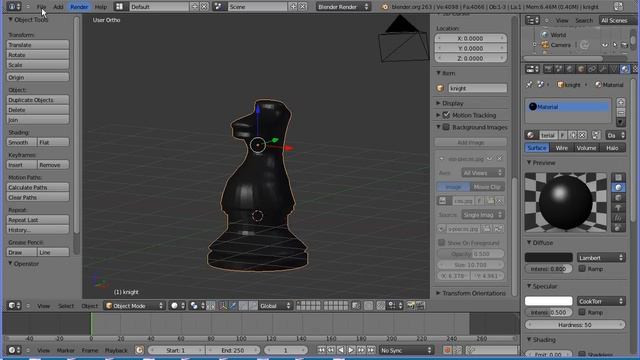Jump to the last frame
Screen dimensions: 640x360
tap(371, 350)
